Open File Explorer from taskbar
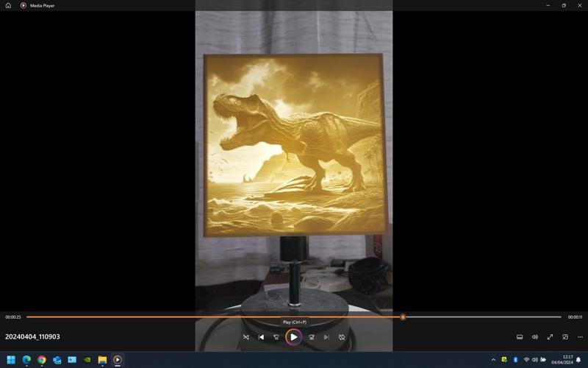 tap(102, 360)
